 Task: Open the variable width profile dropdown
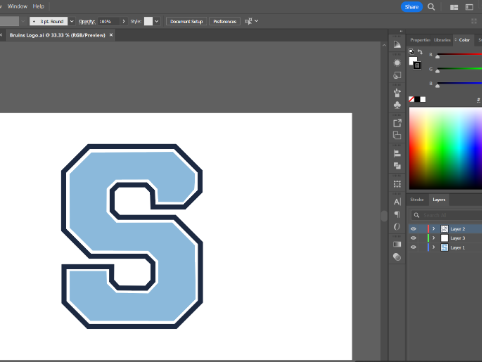23,21
